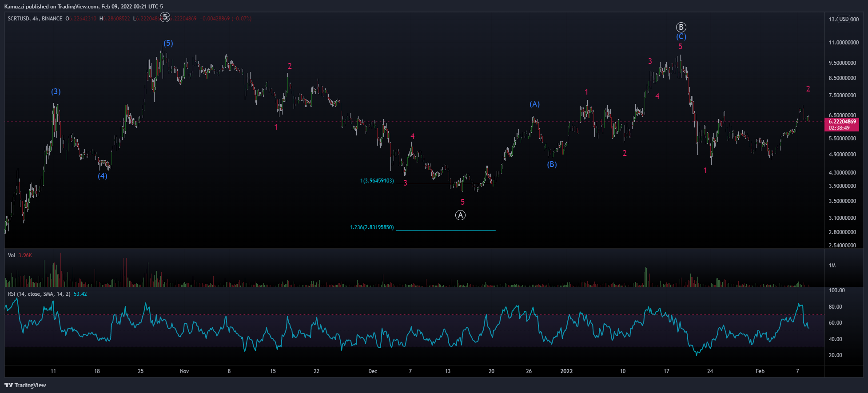Select the blue (3) wave label
This screenshot has width=868, height=393.
[56, 91]
